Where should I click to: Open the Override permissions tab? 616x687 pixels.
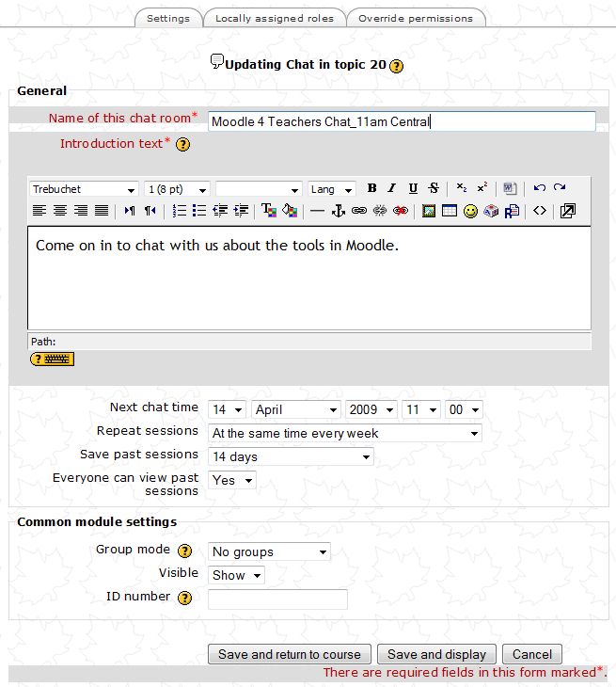[x=416, y=18]
